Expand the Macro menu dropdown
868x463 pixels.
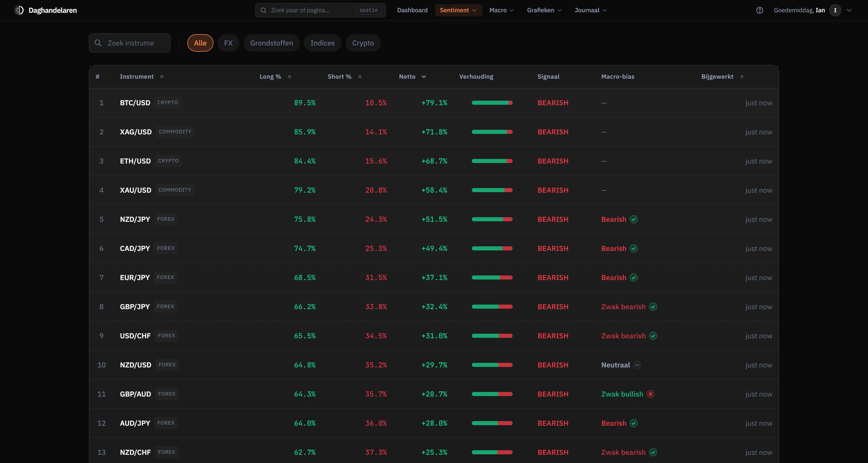pos(501,10)
